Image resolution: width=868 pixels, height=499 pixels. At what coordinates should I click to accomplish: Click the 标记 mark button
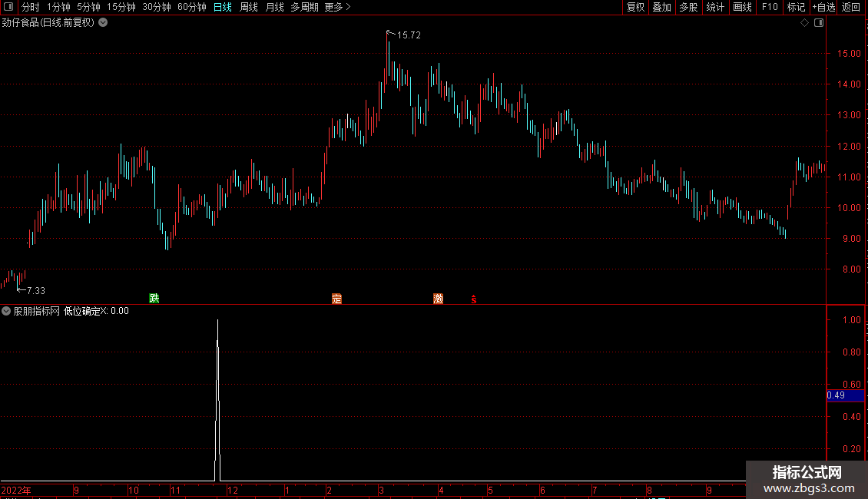pos(796,7)
